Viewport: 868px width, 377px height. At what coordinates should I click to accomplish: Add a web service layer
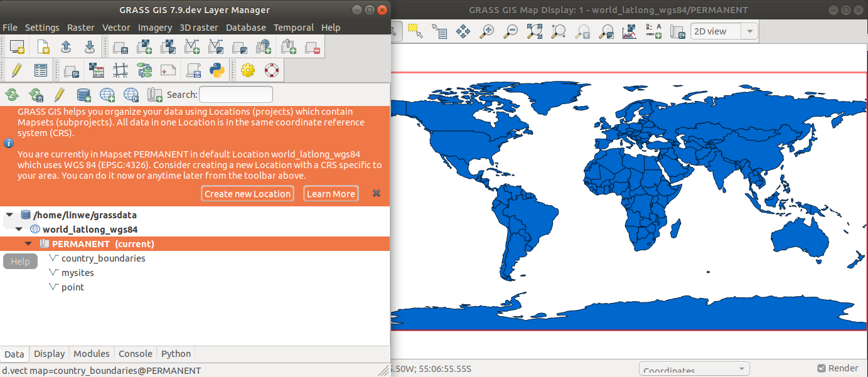(264, 47)
